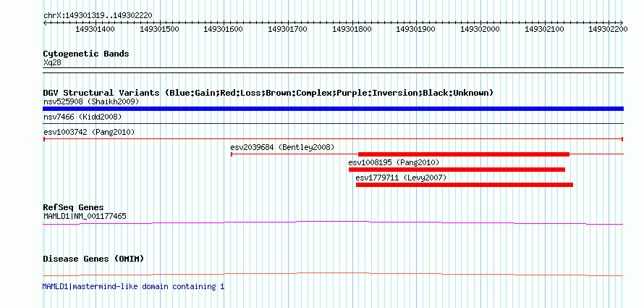Open variant label nsv7466 (Kidd2008)
Screen dimensions: 644x308
pos(82,117)
